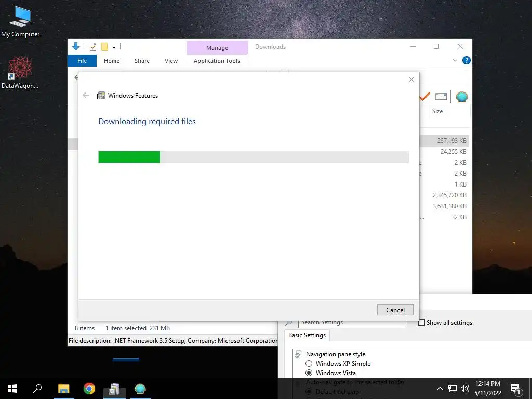Select the 2,345,720 KB file row
The width and height of the screenshot is (532, 399).
[444, 195]
